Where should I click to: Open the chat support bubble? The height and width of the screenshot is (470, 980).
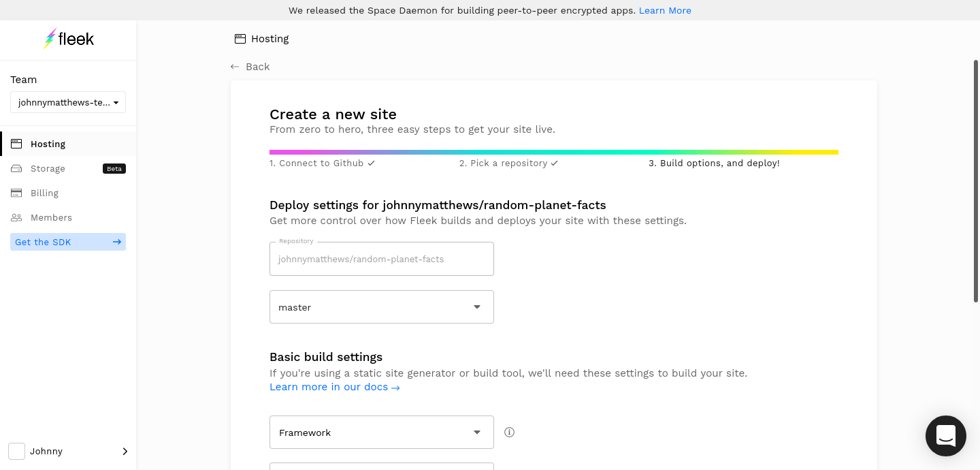click(x=945, y=435)
